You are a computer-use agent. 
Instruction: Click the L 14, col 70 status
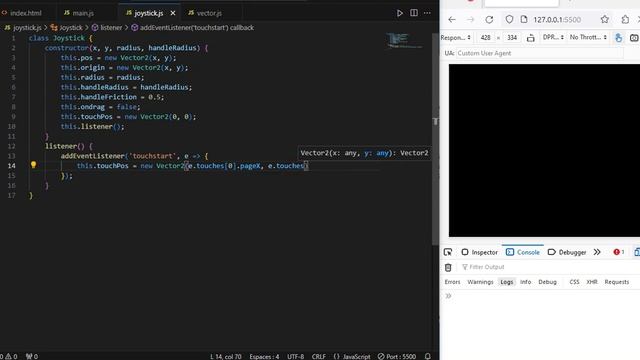tap(226, 356)
